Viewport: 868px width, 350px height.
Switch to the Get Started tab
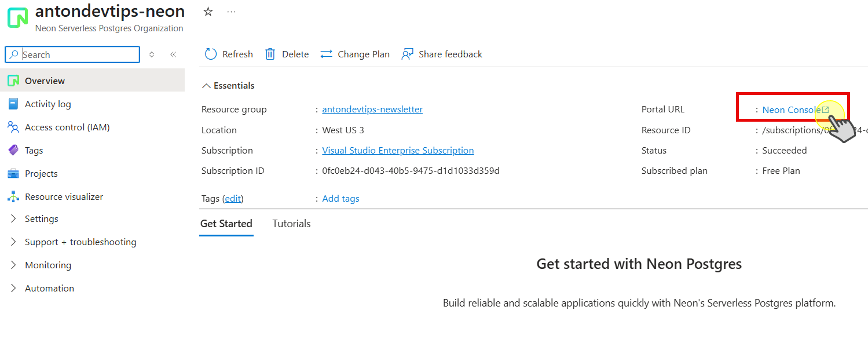(226, 224)
